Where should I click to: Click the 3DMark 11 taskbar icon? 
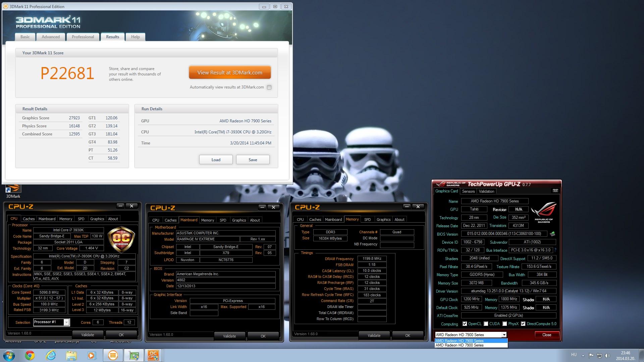click(113, 355)
